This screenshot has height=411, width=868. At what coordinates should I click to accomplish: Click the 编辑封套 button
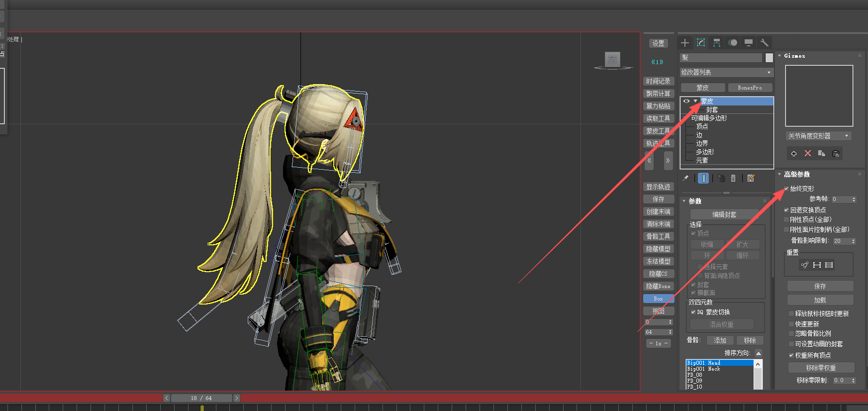coord(724,214)
